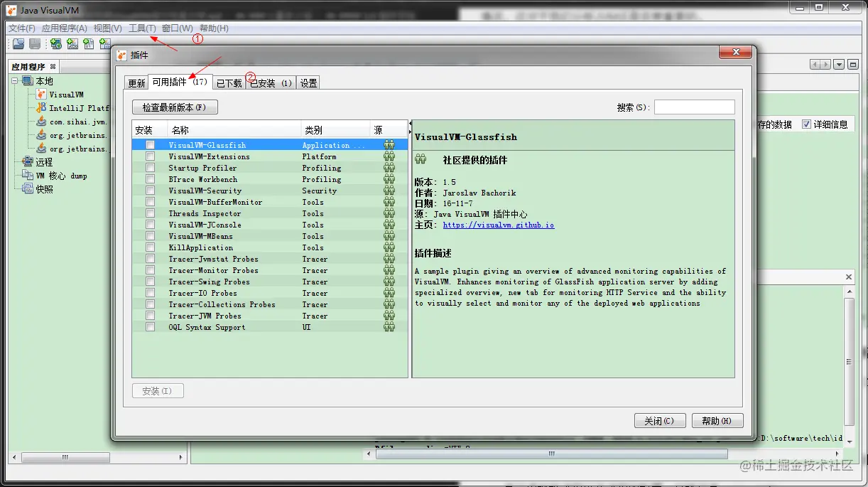Select the Snapshots (快照) node icon
Screen dimensions: 868x487
[28, 189]
